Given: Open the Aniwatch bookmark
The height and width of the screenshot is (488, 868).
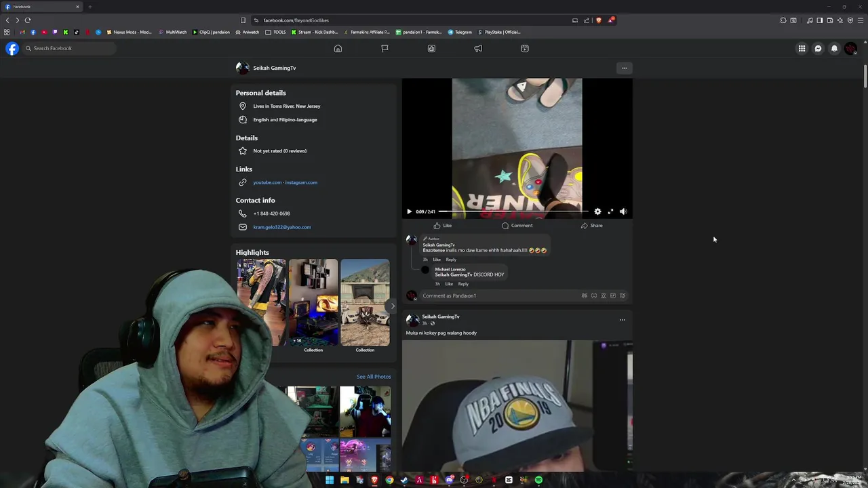Looking at the screenshot, I should click(x=248, y=32).
